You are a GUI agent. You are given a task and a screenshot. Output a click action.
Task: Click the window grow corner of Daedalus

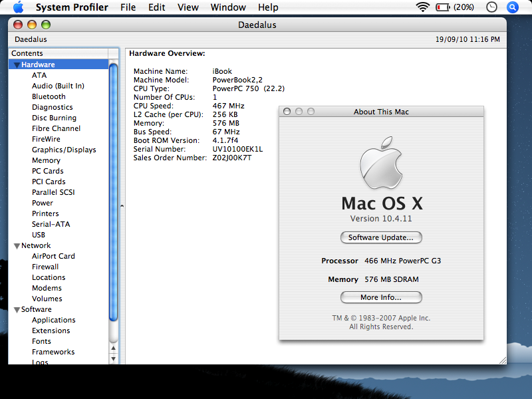click(503, 360)
